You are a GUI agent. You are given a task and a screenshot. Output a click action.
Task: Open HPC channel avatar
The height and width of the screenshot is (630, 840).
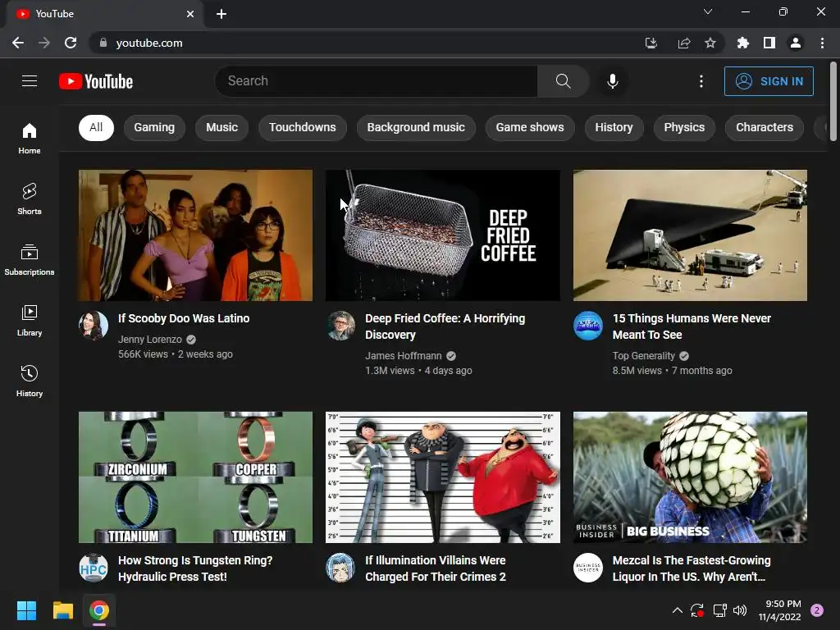click(x=94, y=568)
